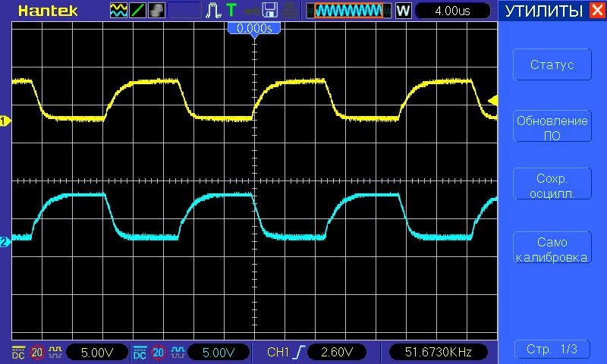Viewport: 607px width, 364px height.
Task: Click the rising edge trigger slope icon
Action: pyautogui.click(x=299, y=352)
